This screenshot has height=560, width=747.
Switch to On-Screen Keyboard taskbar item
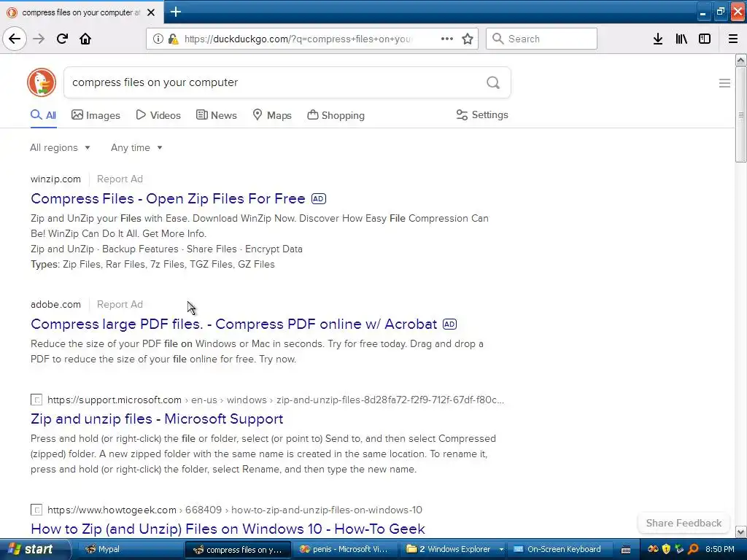pyautogui.click(x=558, y=550)
